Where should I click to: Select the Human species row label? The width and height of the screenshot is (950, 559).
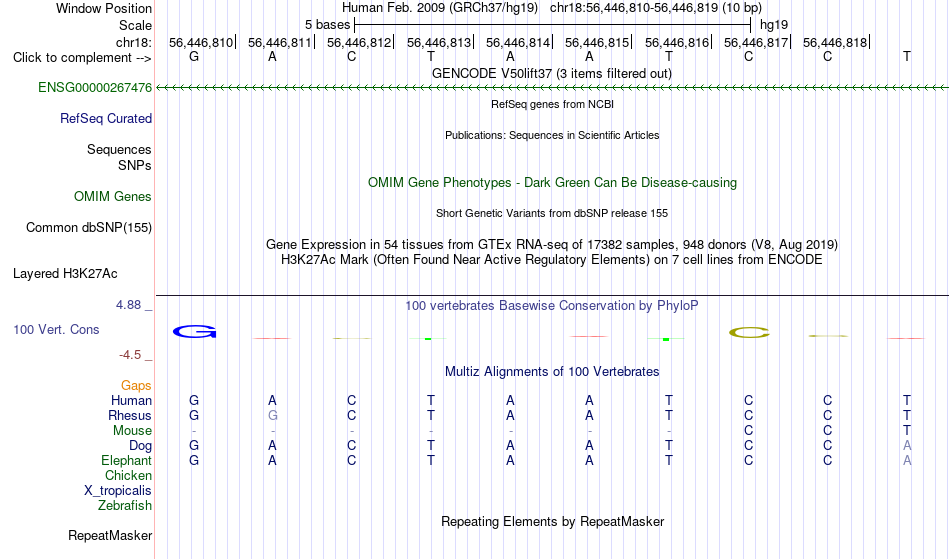(131, 400)
